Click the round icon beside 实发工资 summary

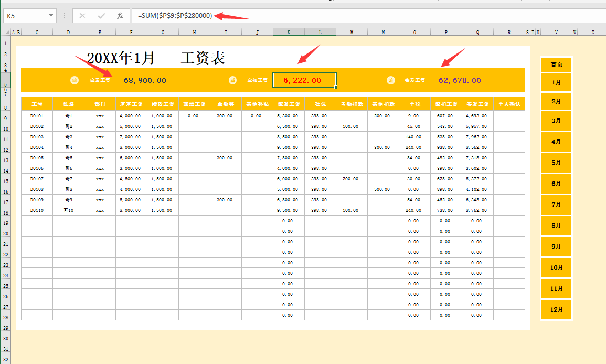391,80
